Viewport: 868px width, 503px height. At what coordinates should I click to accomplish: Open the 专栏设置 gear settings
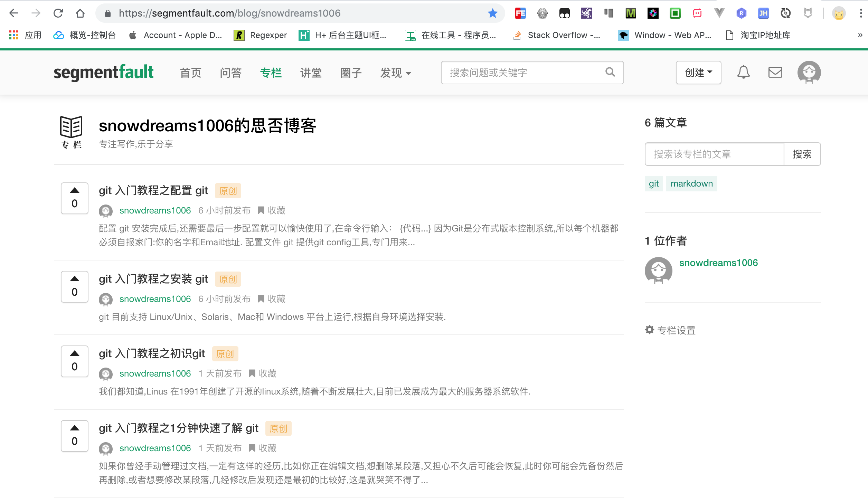(x=670, y=330)
